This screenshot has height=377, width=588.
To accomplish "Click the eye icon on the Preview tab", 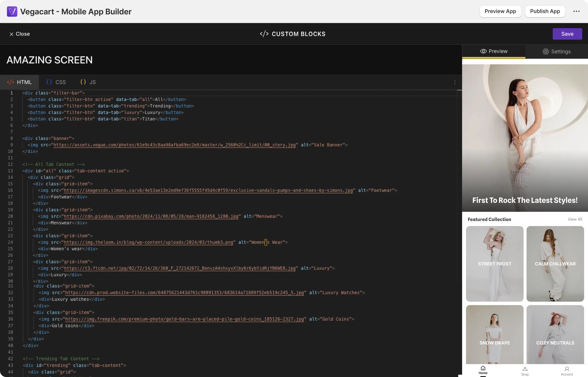I will point(483,51).
